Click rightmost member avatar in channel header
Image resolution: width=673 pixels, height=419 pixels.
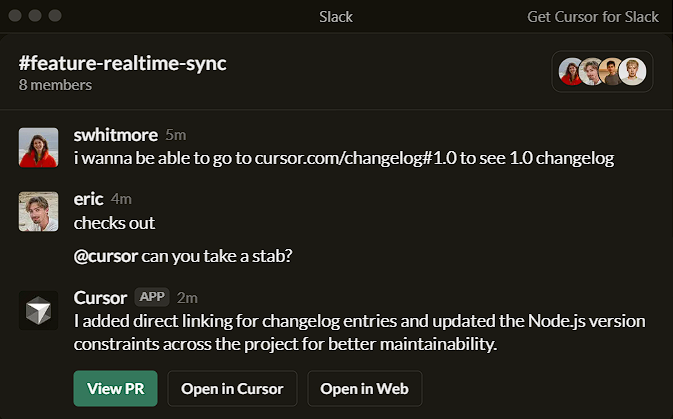[632, 72]
